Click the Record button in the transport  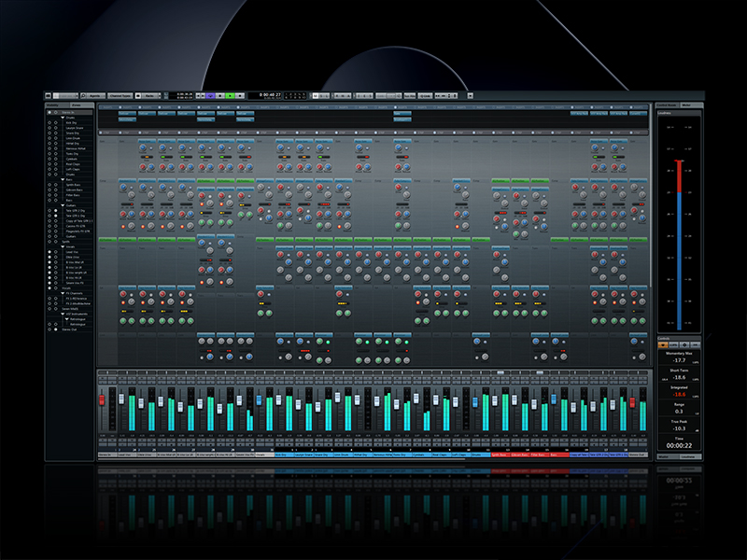tap(241, 96)
